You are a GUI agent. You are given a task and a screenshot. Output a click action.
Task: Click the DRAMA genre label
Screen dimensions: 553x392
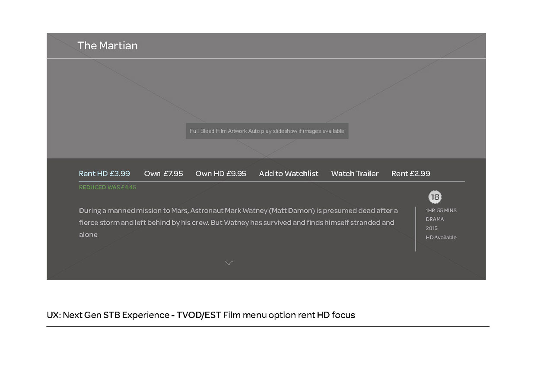[435, 219]
